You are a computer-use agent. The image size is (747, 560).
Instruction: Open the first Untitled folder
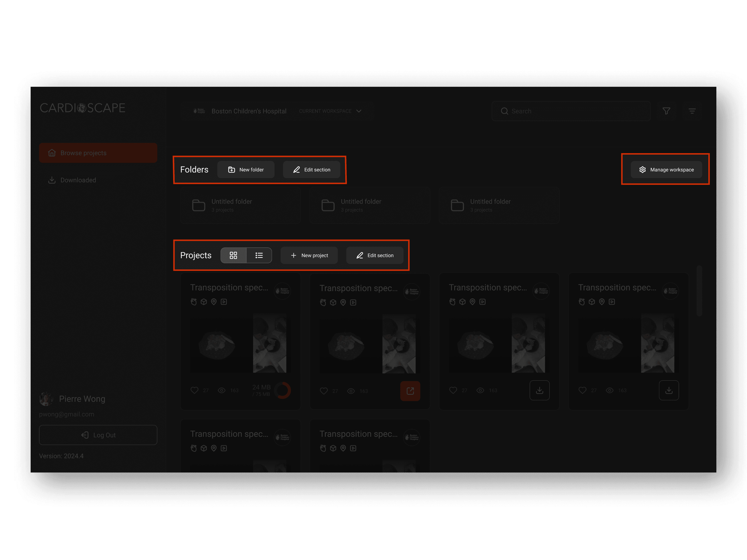(x=240, y=205)
